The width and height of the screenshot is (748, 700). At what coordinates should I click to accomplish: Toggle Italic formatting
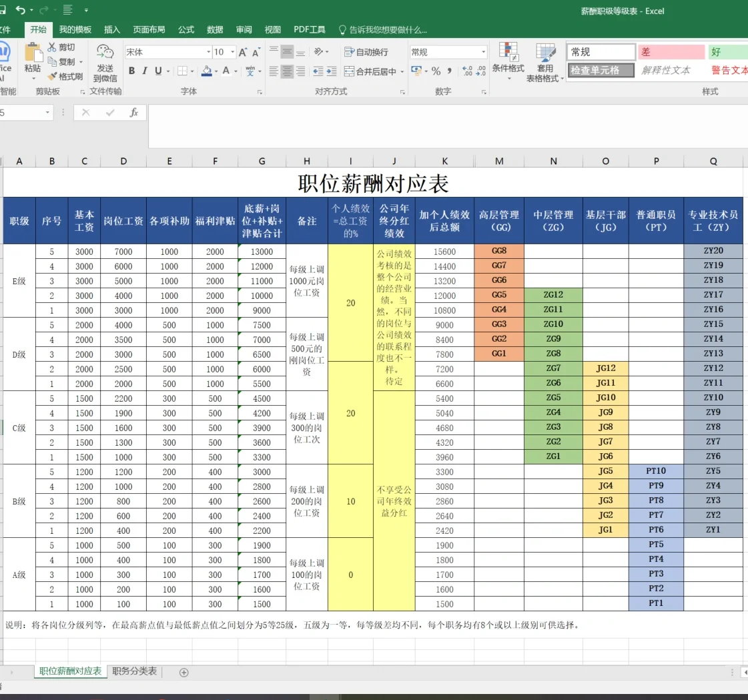click(145, 71)
